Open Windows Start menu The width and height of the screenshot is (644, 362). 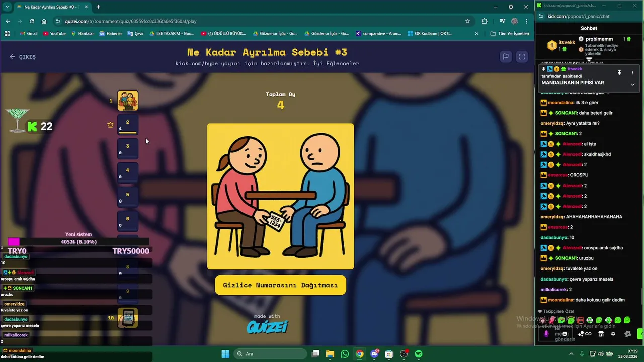225,354
